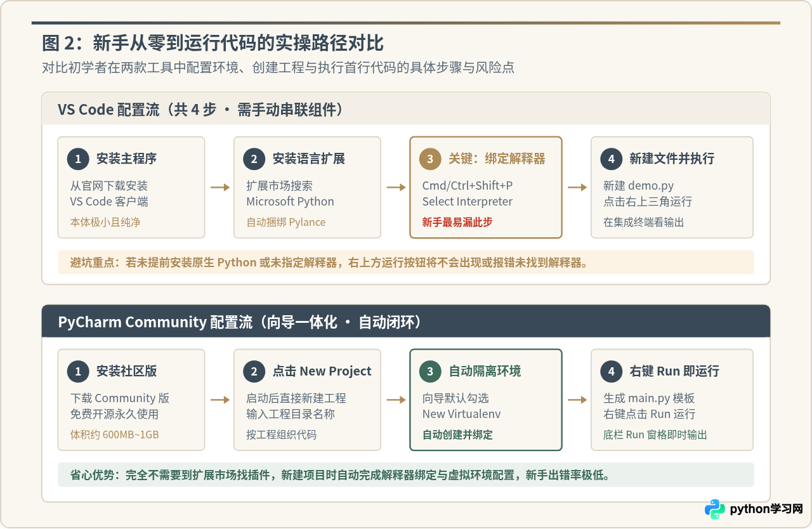Click the red warning "新手最易漏此步"
This screenshot has width=812, height=529.
[x=457, y=222]
